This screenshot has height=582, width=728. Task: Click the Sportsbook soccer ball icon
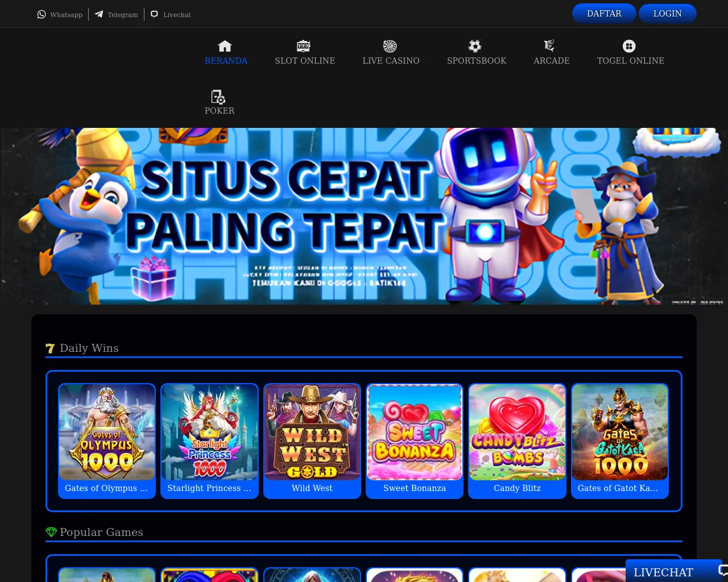pos(475,46)
